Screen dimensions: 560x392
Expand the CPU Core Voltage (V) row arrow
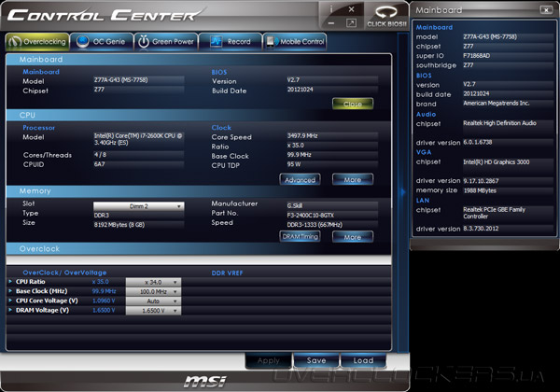(x=10, y=301)
